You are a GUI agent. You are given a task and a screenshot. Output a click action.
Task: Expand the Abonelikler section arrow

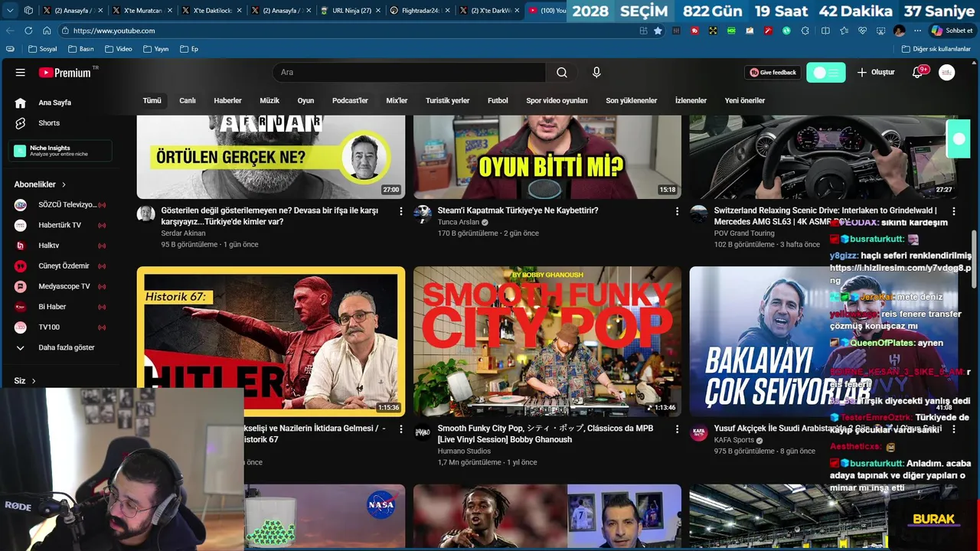64,184
